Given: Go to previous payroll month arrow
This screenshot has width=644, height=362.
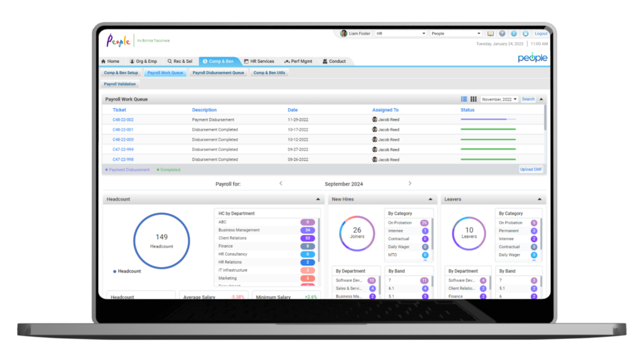Looking at the screenshot, I should [x=280, y=184].
